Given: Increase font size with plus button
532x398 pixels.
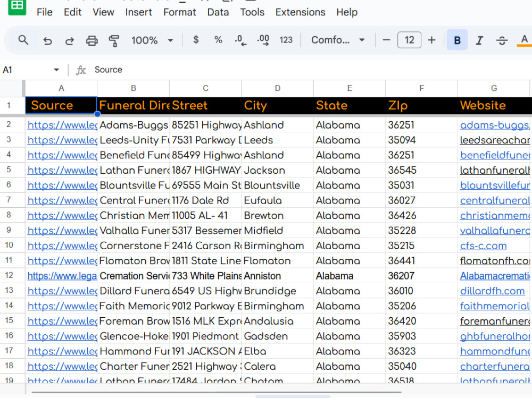Looking at the screenshot, I should pos(431,40).
